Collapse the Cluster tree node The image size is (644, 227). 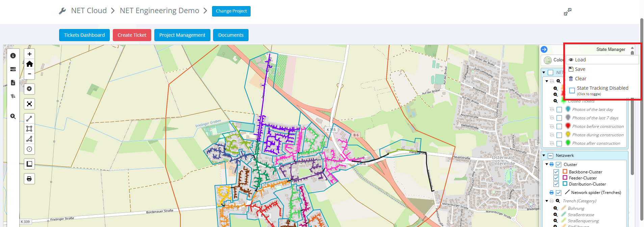coord(547,165)
